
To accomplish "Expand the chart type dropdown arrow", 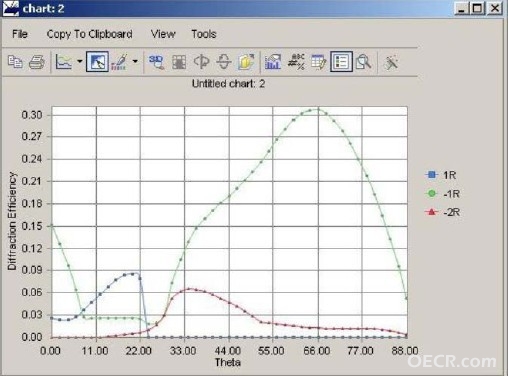I will tap(80, 61).
